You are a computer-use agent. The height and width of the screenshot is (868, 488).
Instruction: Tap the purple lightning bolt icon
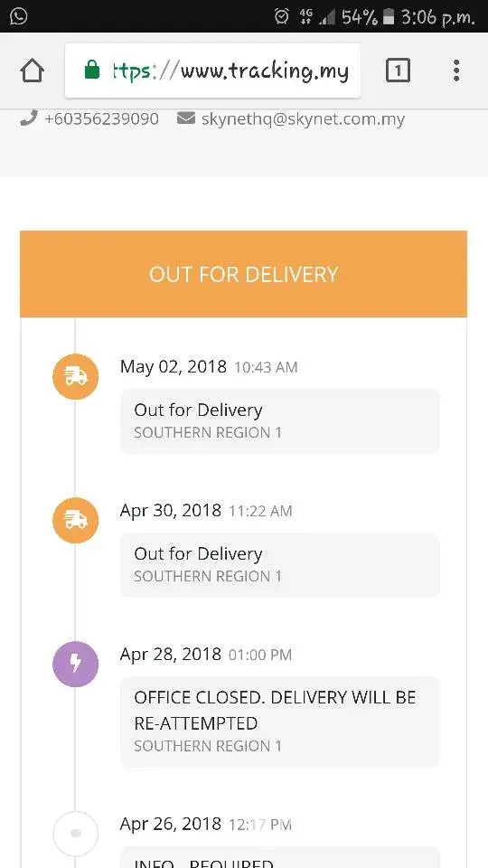click(75, 665)
